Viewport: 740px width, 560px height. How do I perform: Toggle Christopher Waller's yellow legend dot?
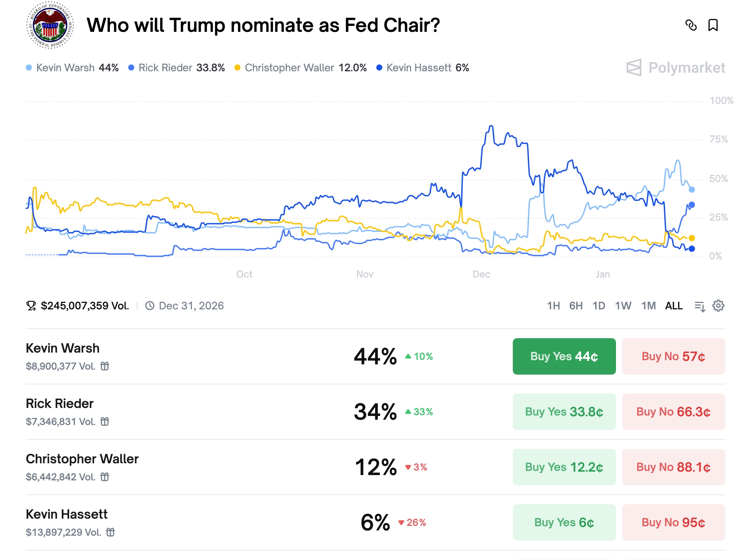click(x=237, y=67)
